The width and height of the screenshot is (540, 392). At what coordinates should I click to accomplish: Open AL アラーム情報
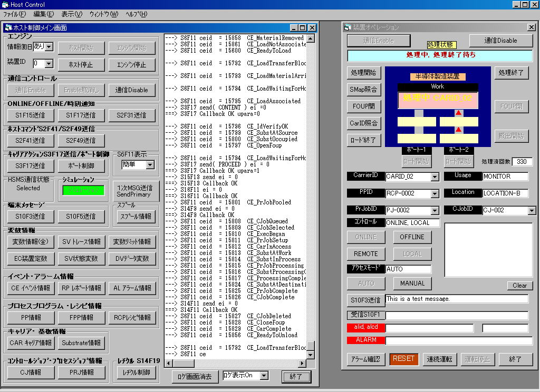click(131, 288)
